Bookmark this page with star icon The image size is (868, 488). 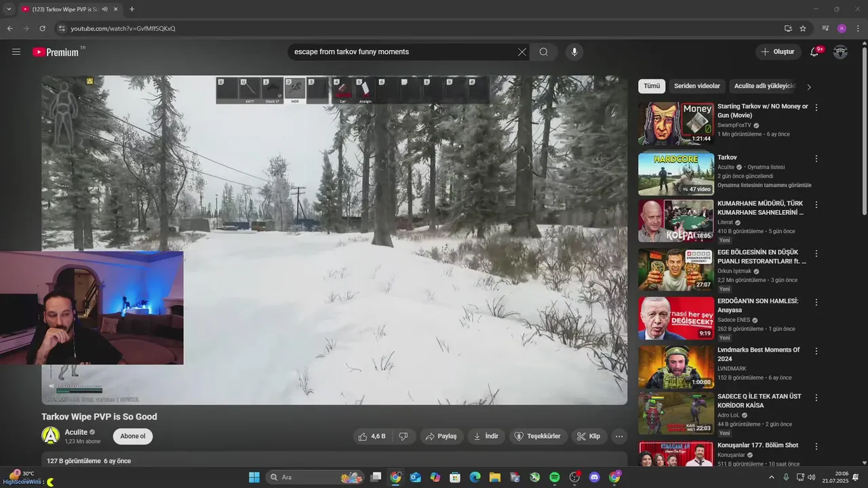point(803,28)
